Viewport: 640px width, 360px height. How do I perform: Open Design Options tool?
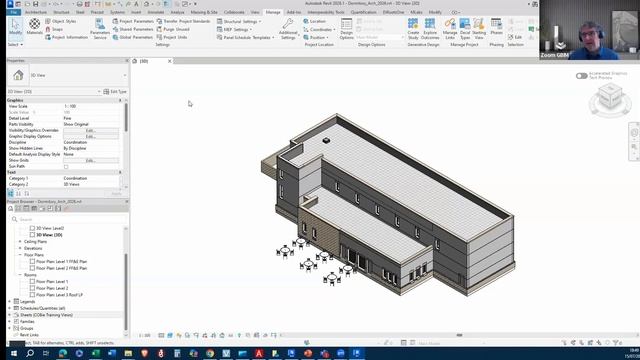pyautogui.click(x=347, y=29)
